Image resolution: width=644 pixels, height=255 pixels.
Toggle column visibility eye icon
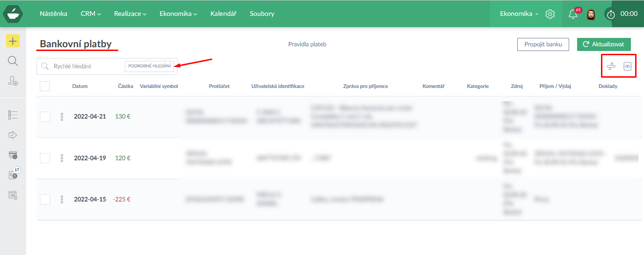click(628, 66)
